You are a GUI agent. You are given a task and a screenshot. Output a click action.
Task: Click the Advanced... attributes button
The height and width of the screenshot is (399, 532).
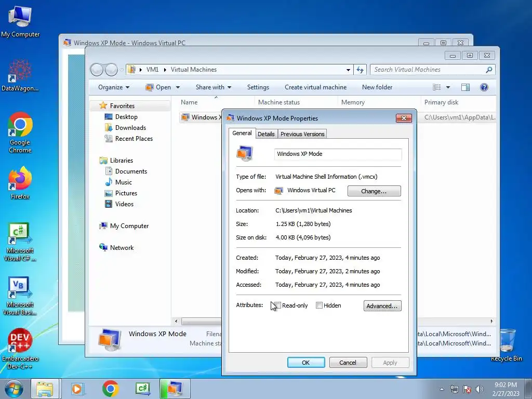tap(382, 305)
